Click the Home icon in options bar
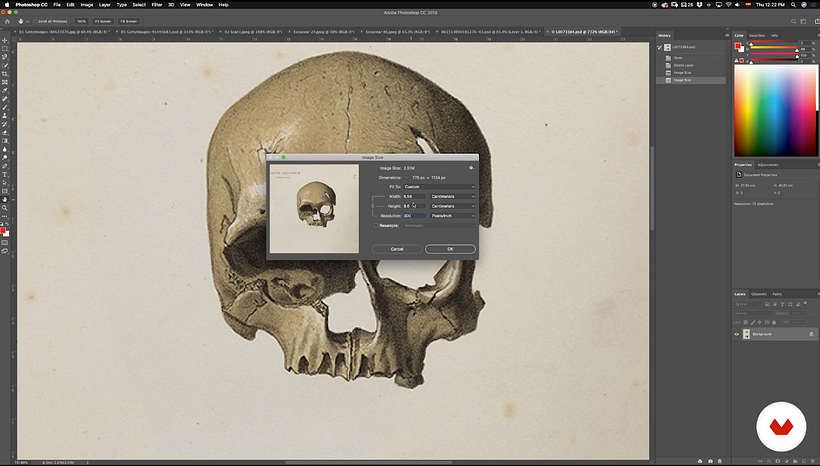Image resolution: width=820 pixels, height=466 pixels. [x=7, y=21]
